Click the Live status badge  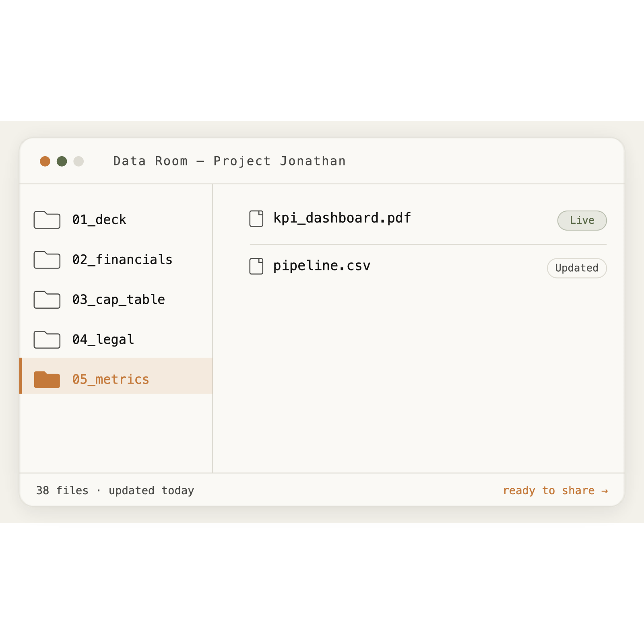tap(582, 221)
